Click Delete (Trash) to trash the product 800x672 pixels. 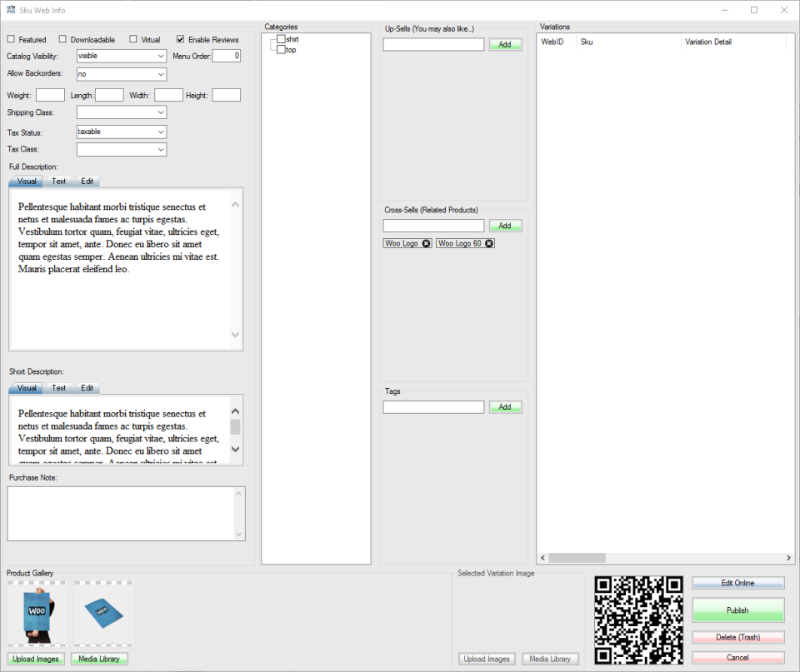tap(737, 636)
